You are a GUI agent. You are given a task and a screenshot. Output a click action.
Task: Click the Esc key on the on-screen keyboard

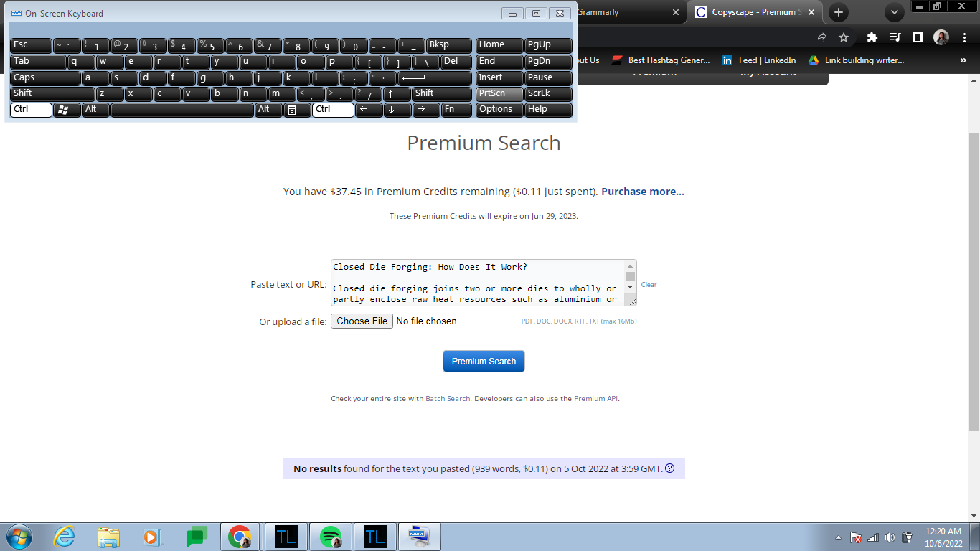[x=32, y=45]
